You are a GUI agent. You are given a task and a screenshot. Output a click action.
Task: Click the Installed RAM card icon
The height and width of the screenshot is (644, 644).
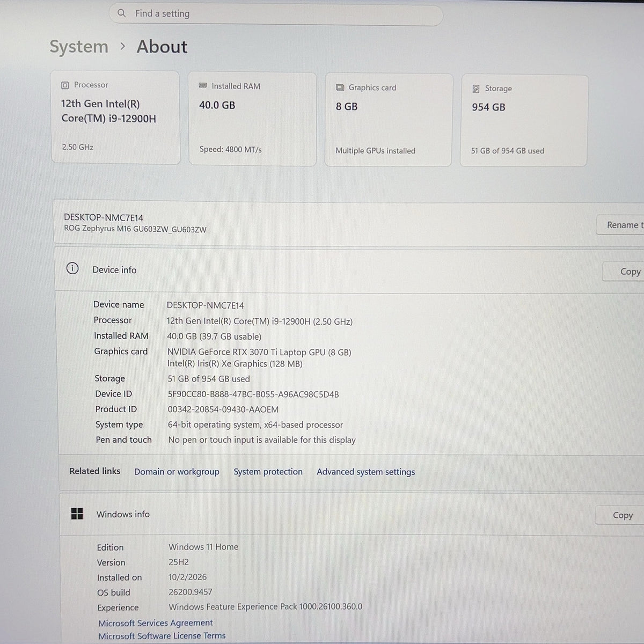pyautogui.click(x=203, y=86)
